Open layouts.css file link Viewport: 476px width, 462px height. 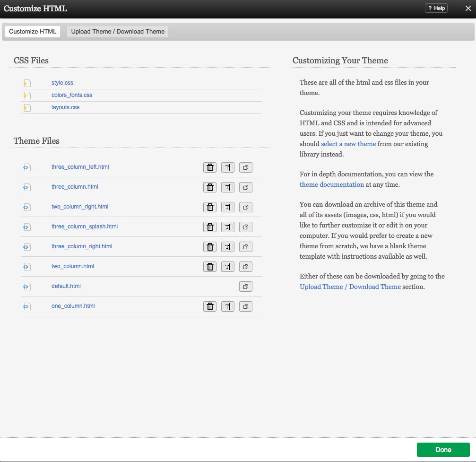pyautogui.click(x=65, y=107)
